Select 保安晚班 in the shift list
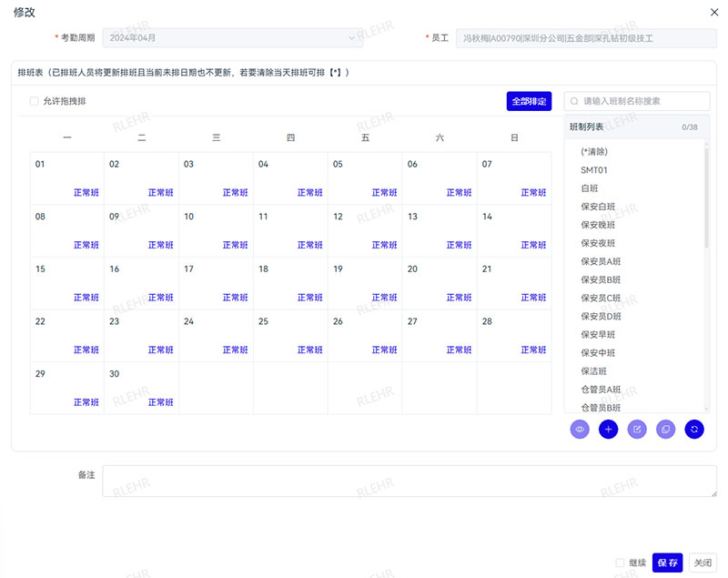Screen dimensions: 728x578 coord(598,225)
